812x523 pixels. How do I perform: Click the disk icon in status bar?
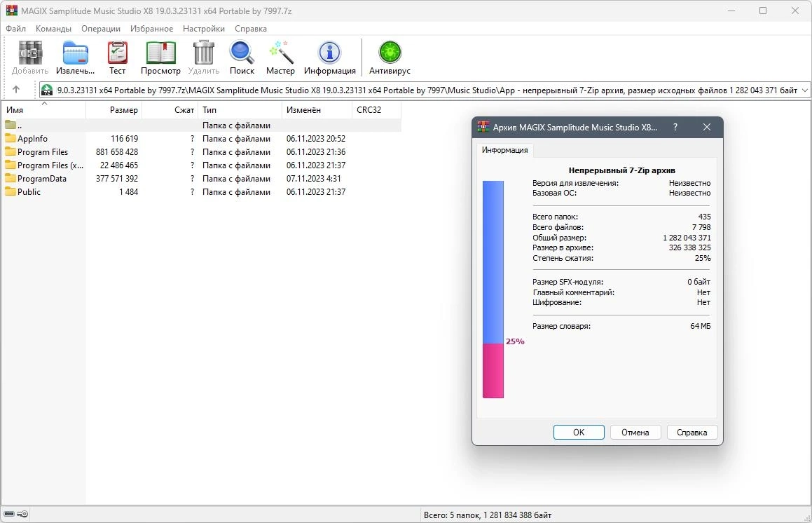(x=9, y=514)
